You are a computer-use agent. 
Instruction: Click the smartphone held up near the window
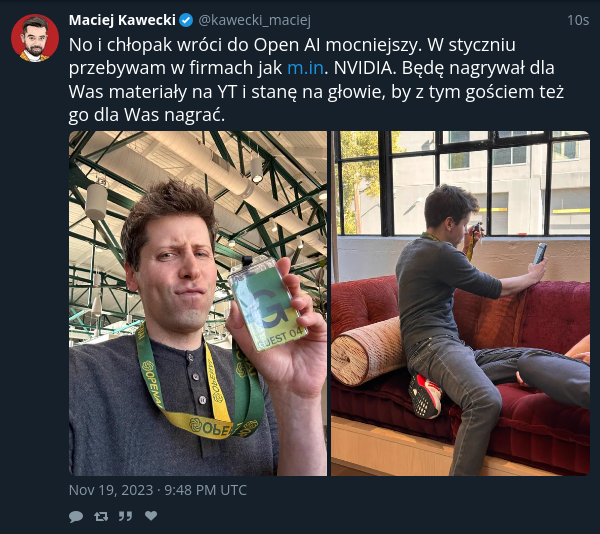540,254
